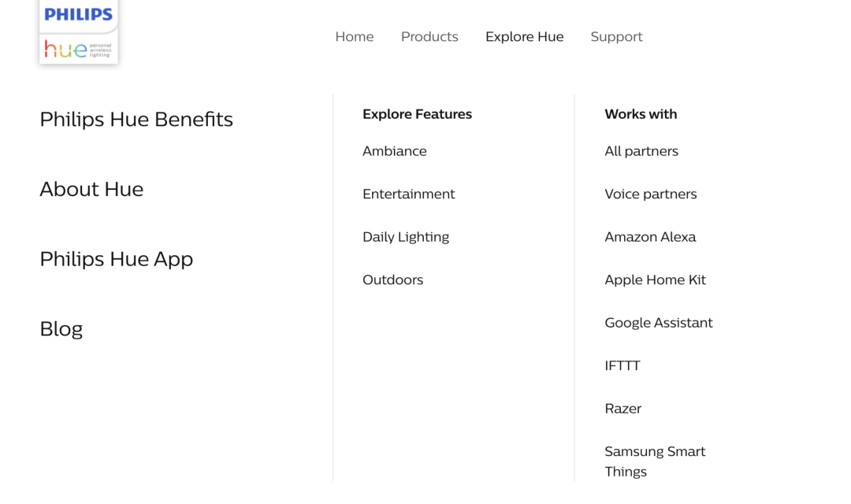Select the Ambiance feature link

click(x=395, y=151)
